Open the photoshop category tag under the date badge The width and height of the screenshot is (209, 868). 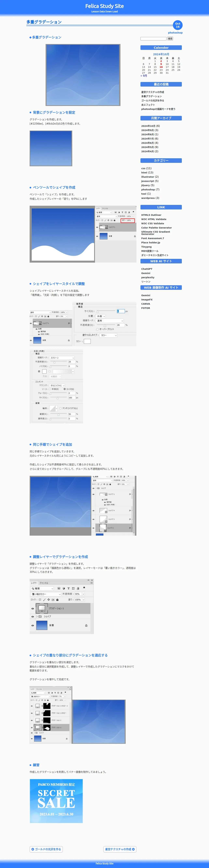click(x=175, y=33)
